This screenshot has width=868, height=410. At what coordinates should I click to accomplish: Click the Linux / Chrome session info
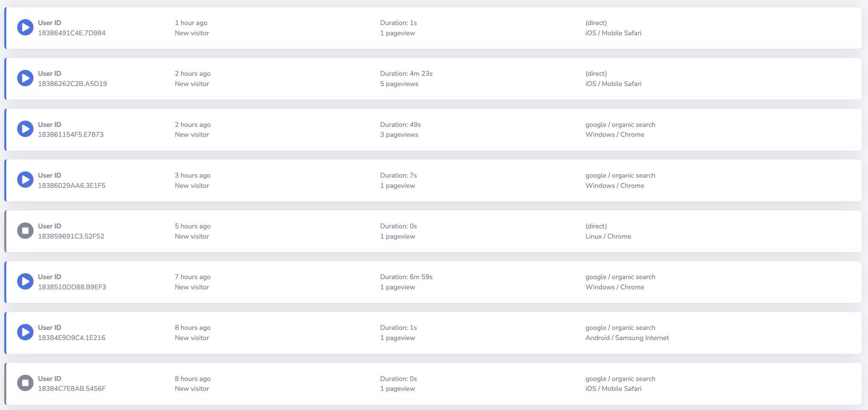point(608,236)
